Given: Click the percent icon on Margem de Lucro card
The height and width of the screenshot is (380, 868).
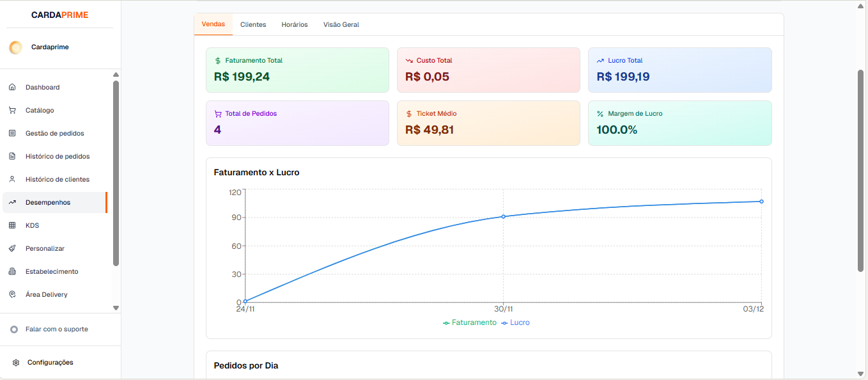Looking at the screenshot, I should click(x=599, y=113).
